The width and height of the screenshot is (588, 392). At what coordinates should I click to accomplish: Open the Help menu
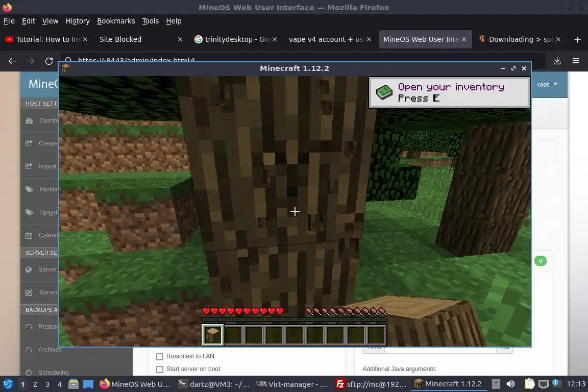tap(174, 21)
